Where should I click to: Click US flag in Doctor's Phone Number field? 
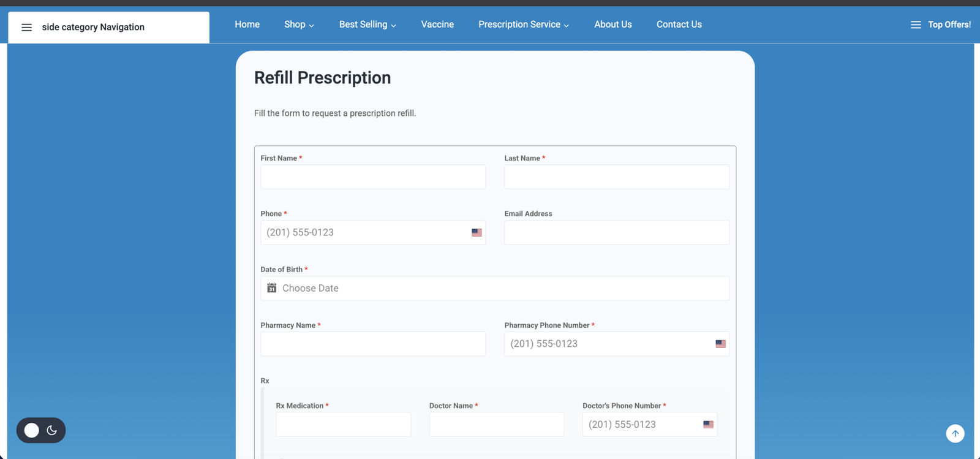pyautogui.click(x=708, y=424)
